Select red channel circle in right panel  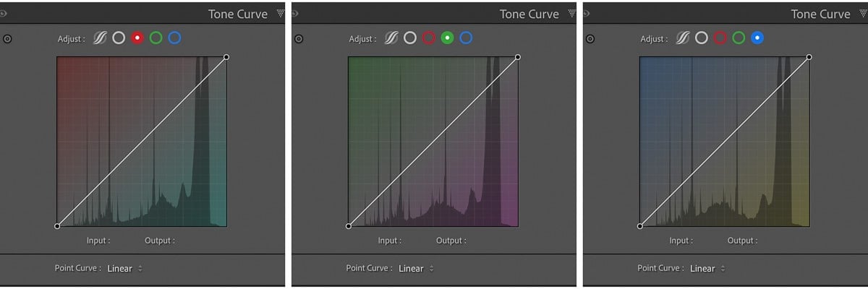pyautogui.click(x=720, y=38)
